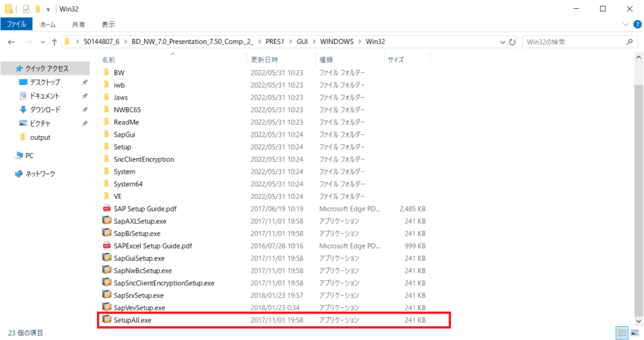Switch to large icons view layout
Viewport: 644px width, 340px height.
pyautogui.click(x=635, y=332)
